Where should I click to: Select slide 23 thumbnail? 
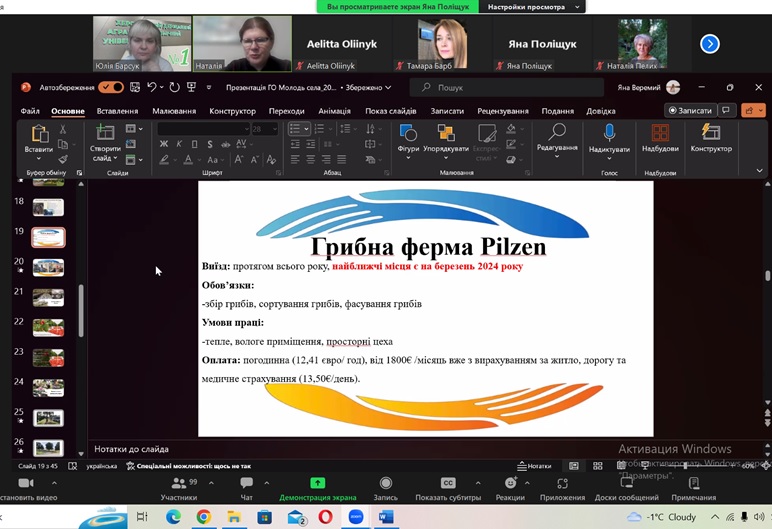click(48, 358)
